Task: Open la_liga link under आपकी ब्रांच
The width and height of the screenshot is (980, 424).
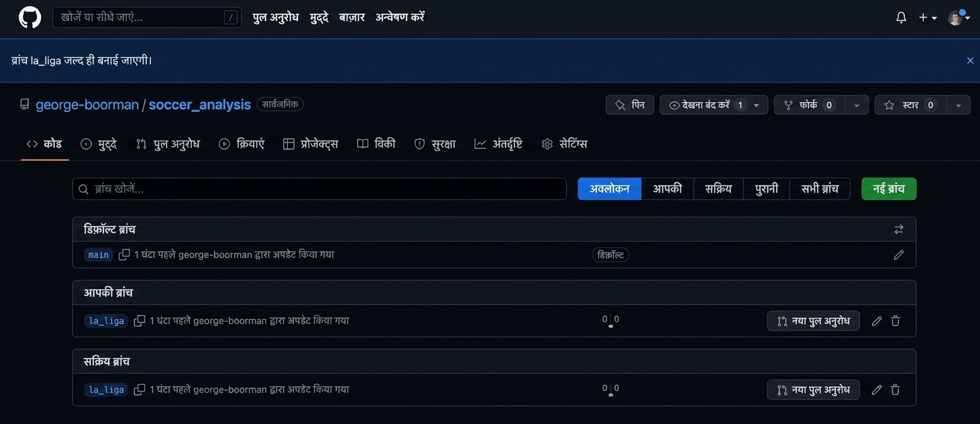Action: click(x=106, y=321)
